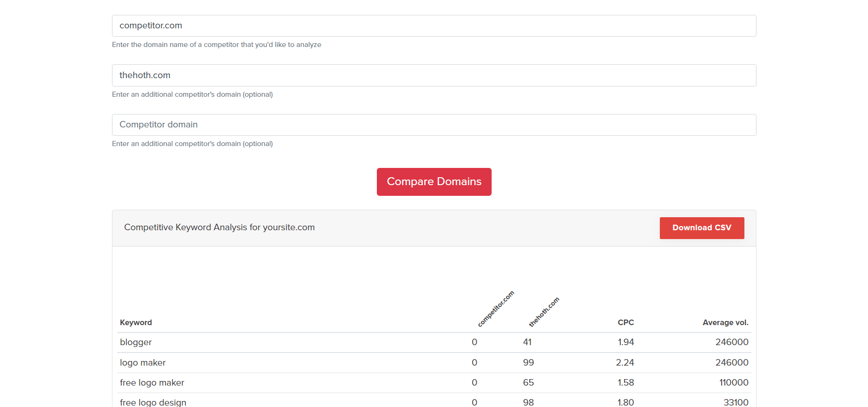Select the free logo maker keyword

tap(152, 382)
